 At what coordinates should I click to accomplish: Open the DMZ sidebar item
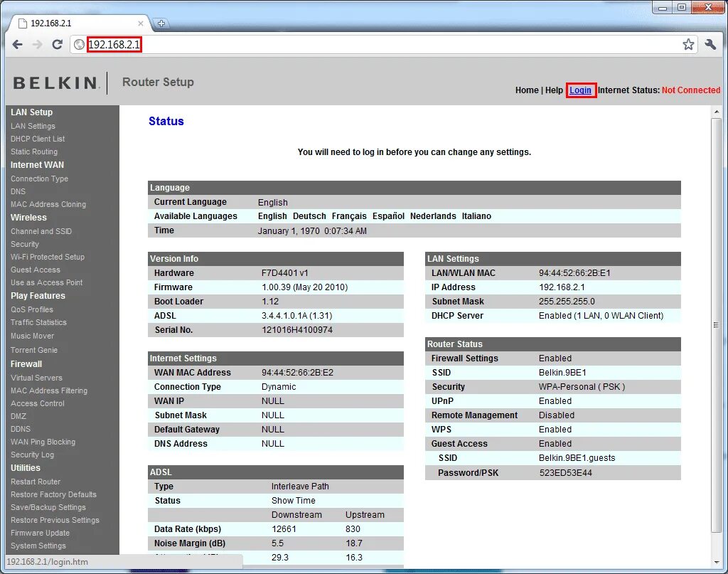tap(18, 417)
